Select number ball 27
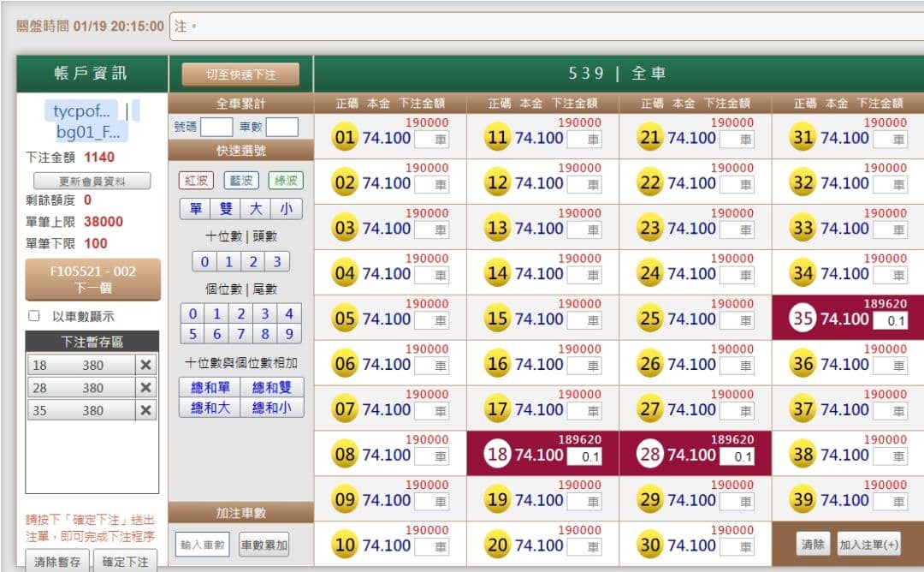This screenshot has height=572, width=924. pyautogui.click(x=650, y=409)
